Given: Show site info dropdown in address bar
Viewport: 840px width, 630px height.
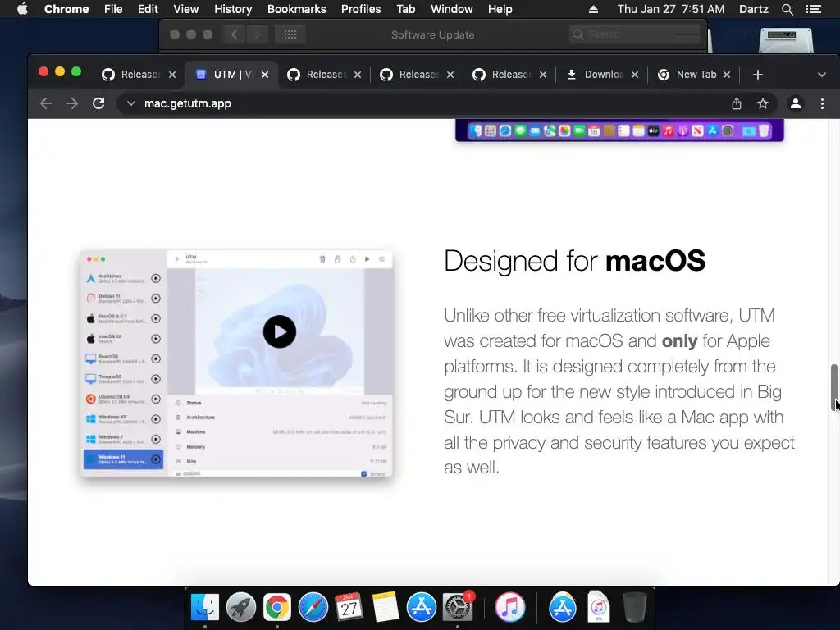Looking at the screenshot, I should [x=130, y=103].
